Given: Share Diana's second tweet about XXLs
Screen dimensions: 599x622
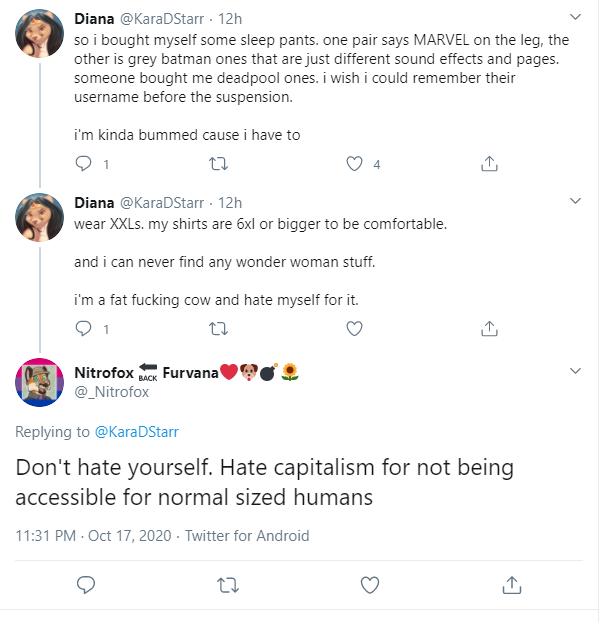Looking at the screenshot, I should point(489,328).
